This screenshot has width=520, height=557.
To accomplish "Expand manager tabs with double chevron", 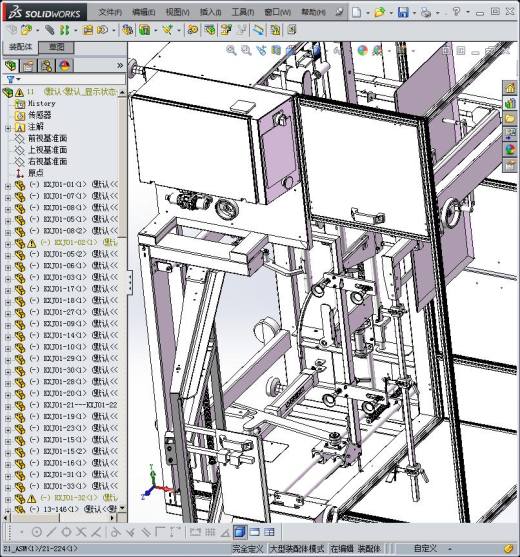I will click(120, 65).
